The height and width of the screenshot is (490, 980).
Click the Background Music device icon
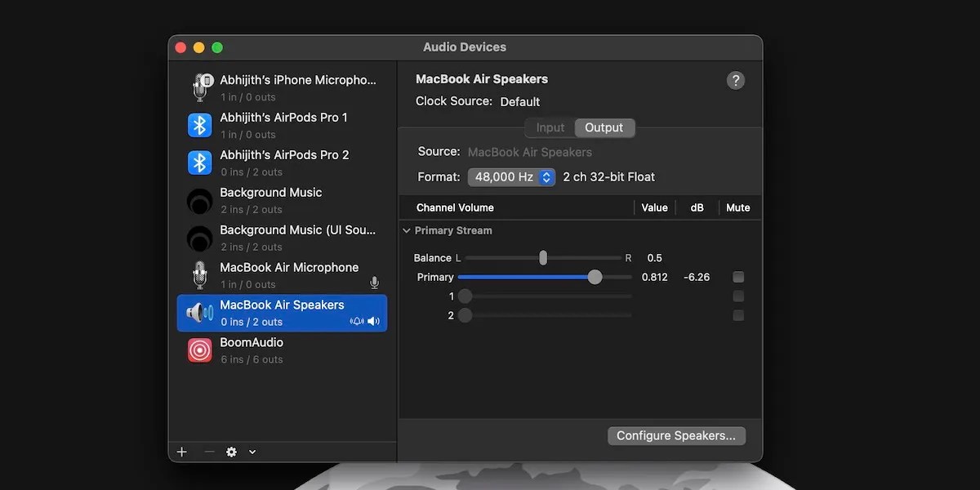(199, 199)
